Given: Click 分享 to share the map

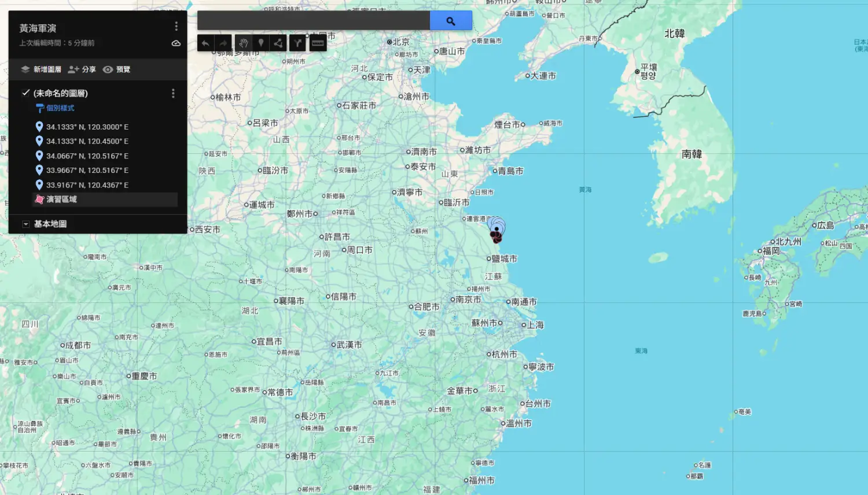Looking at the screenshot, I should (x=82, y=69).
